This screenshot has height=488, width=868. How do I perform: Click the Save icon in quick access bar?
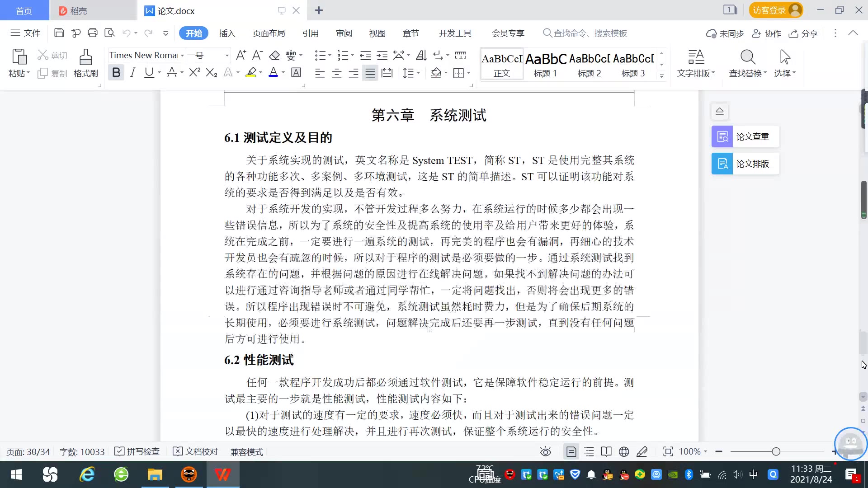tap(59, 33)
